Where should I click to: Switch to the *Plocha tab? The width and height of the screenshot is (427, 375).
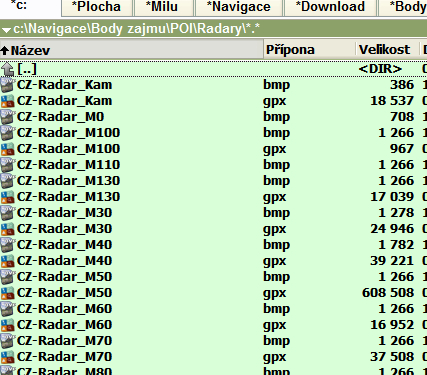point(96,7)
